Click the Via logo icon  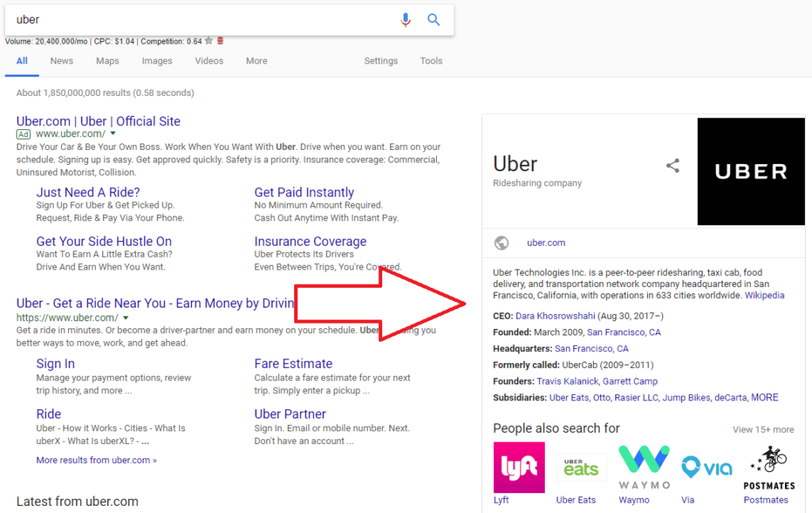pyautogui.click(x=706, y=467)
